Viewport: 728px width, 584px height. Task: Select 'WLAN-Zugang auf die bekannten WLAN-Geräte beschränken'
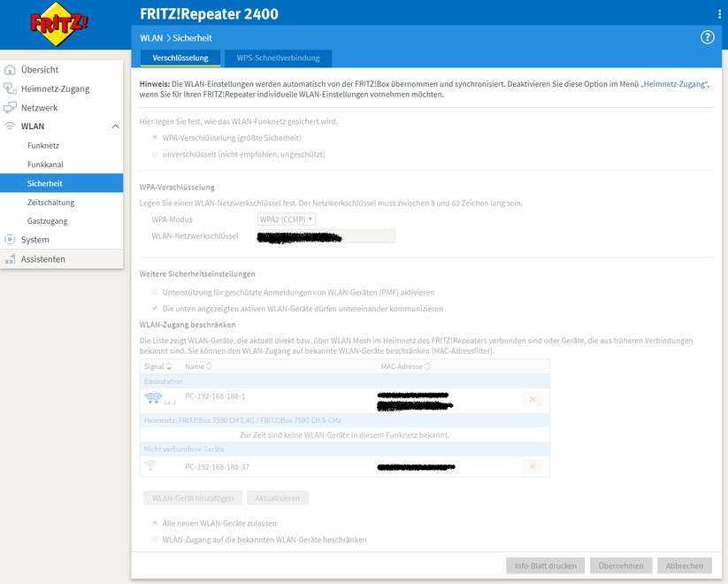coord(156,539)
